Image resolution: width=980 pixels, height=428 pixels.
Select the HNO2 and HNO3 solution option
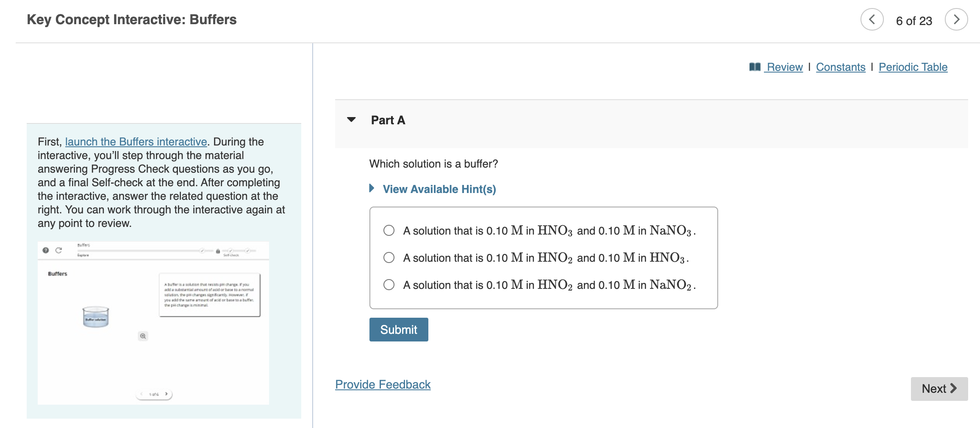click(389, 257)
